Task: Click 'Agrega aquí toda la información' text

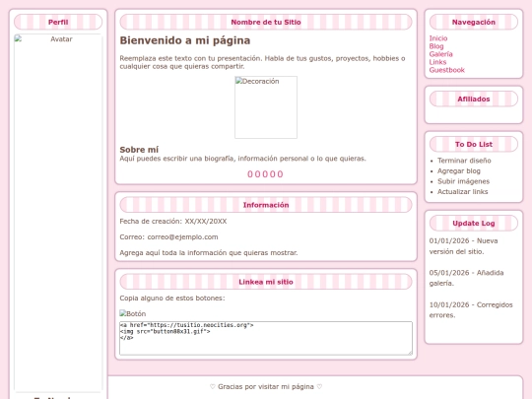Action: click(x=209, y=253)
